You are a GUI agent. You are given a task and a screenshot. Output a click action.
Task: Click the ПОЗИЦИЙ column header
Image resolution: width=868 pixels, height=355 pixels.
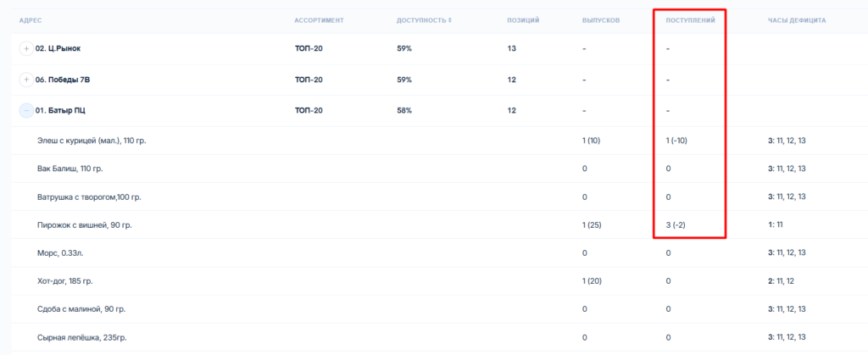coord(524,19)
